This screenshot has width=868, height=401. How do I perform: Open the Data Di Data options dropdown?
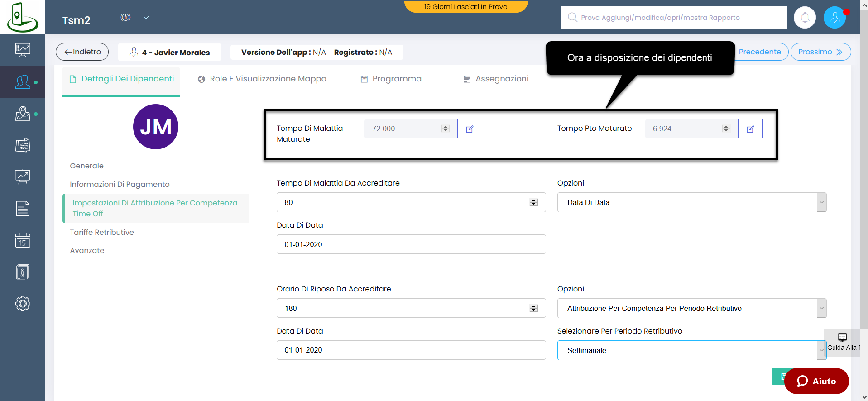click(x=821, y=202)
